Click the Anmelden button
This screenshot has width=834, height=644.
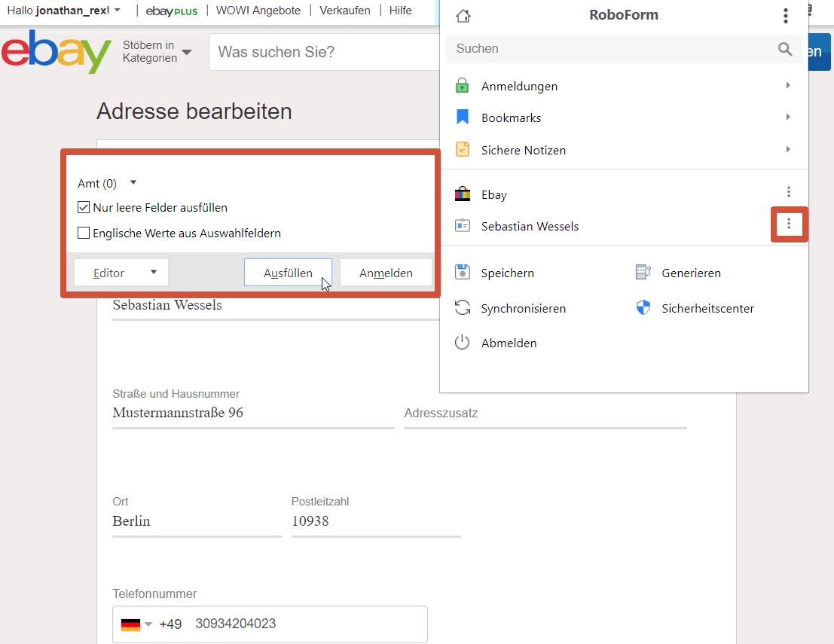[386, 273]
